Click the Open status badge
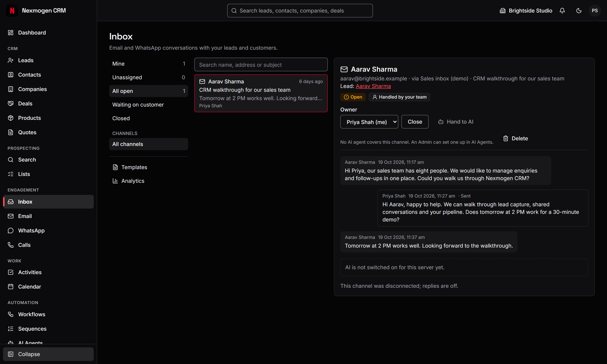 click(353, 97)
